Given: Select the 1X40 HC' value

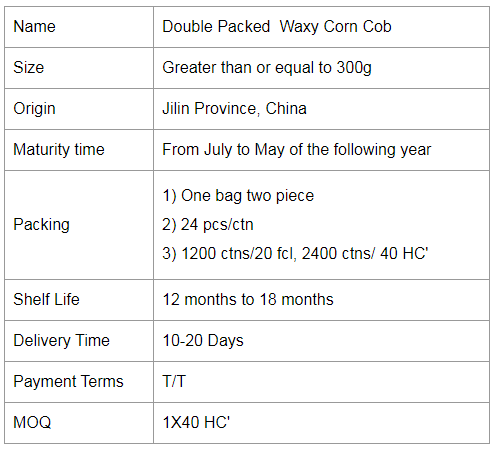Looking at the screenshot, I should [196, 422].
